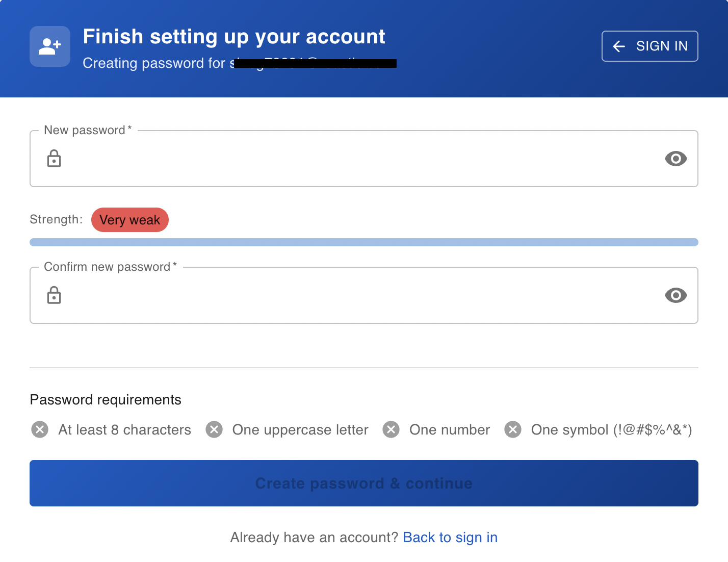
Task: Focus the Confirm new password field
Action: (357, 295)
